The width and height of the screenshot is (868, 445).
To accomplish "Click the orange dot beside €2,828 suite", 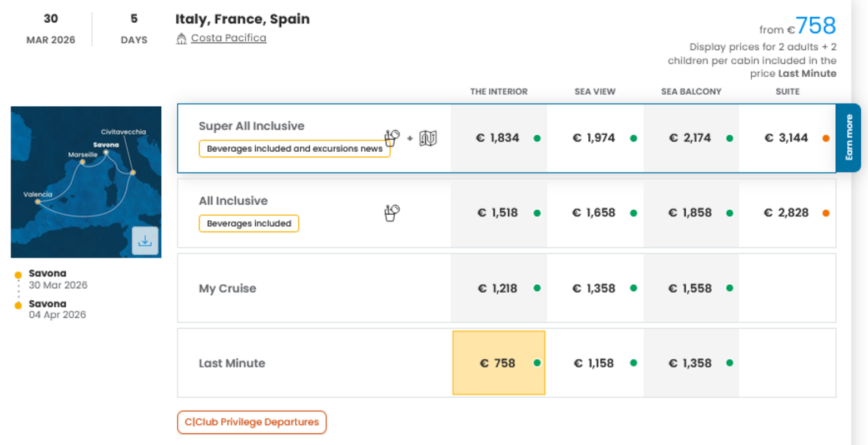I will [826, 213].
